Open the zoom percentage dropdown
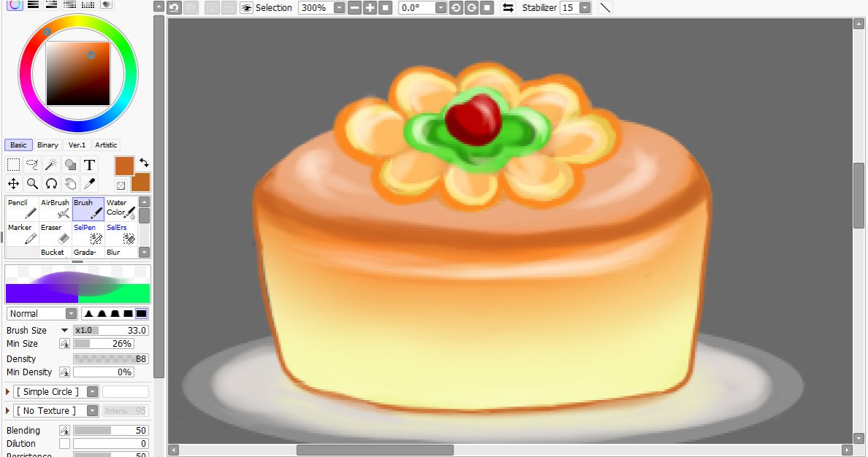The height and width of the screenshot is (457, 868). [x=339, y=8]
